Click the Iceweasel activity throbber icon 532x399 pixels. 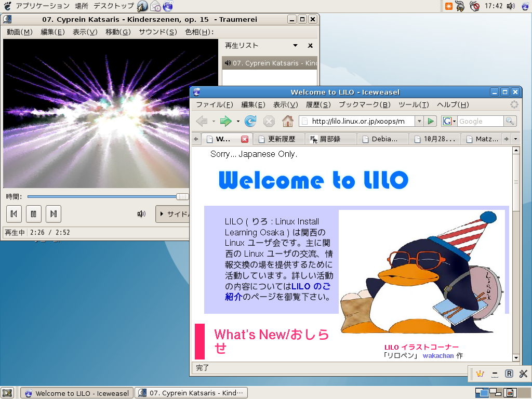[514, 104]
